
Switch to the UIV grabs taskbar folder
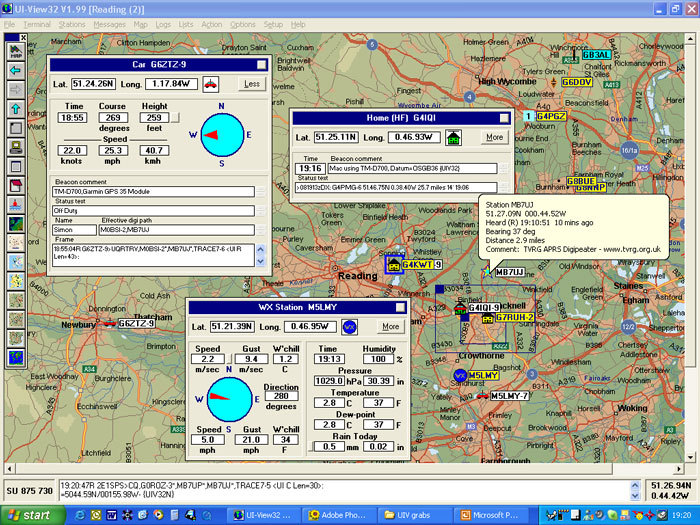pos(413,515)
